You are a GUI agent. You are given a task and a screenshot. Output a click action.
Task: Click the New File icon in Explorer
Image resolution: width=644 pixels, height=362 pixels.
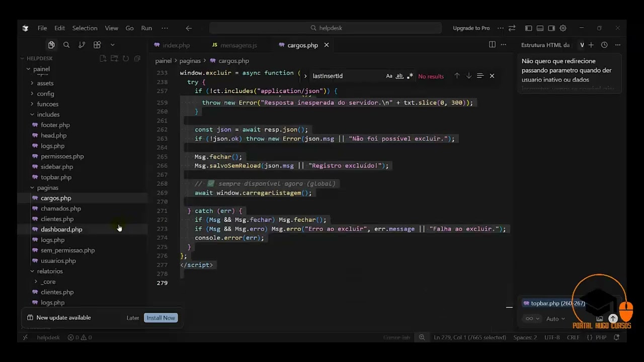tap(103, 58)
